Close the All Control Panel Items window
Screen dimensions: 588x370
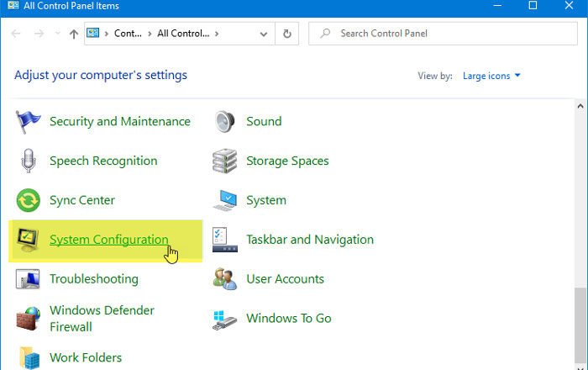(x=569, y=6)
